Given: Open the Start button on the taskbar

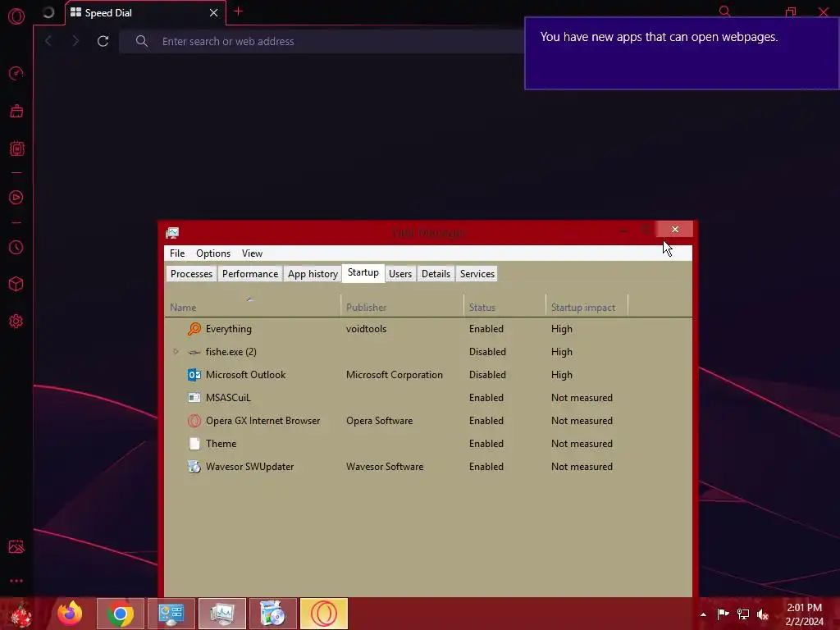Looking at the screenshot, I should tap(21, 614).
